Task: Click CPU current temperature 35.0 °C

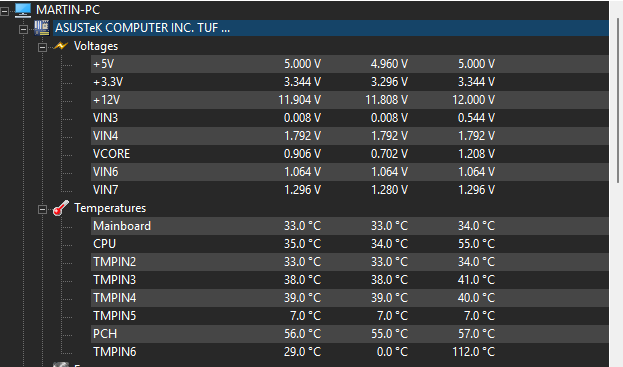Action: coord(302,244)
